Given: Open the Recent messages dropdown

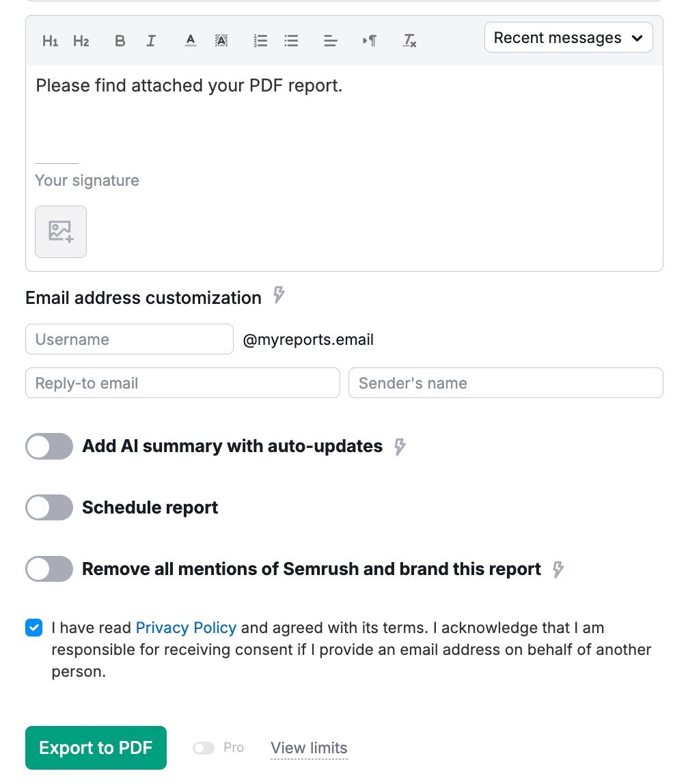Looking at the screenshot, I should coord(568,38).
